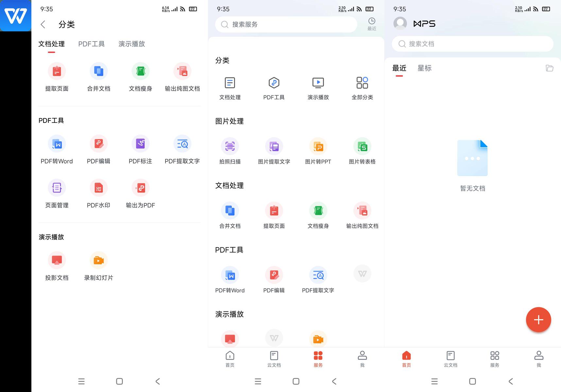Open the 全部分类 category

pyautogui.click(x=362, y=88)
